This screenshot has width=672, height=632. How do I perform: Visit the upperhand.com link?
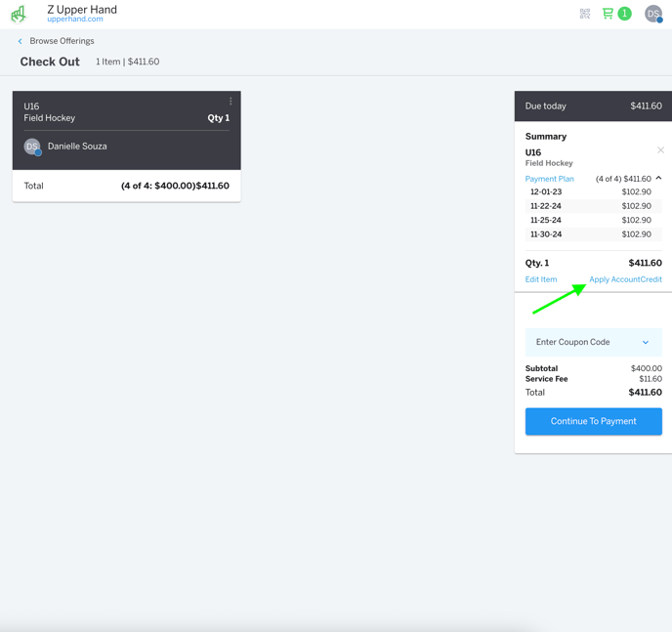[75, 20]
